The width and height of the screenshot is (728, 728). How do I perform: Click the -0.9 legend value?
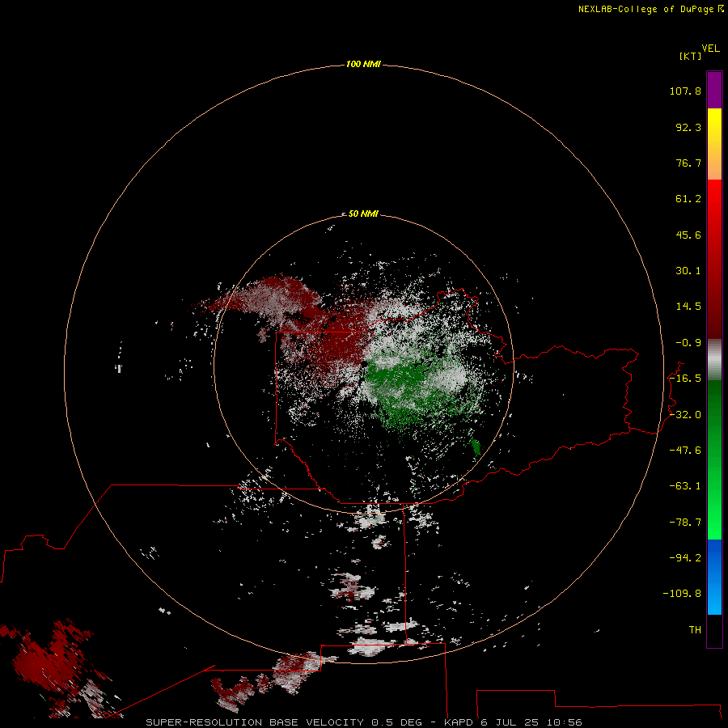coord(688,343)
